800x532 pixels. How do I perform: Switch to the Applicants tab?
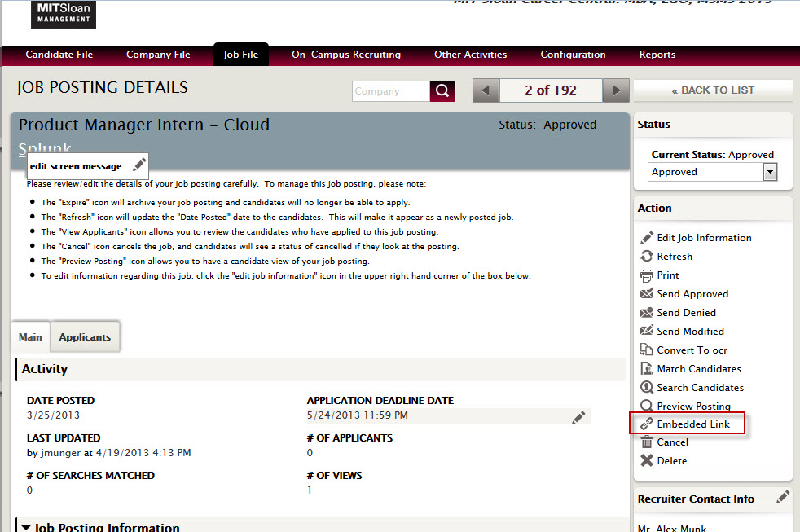coord(85,337)
